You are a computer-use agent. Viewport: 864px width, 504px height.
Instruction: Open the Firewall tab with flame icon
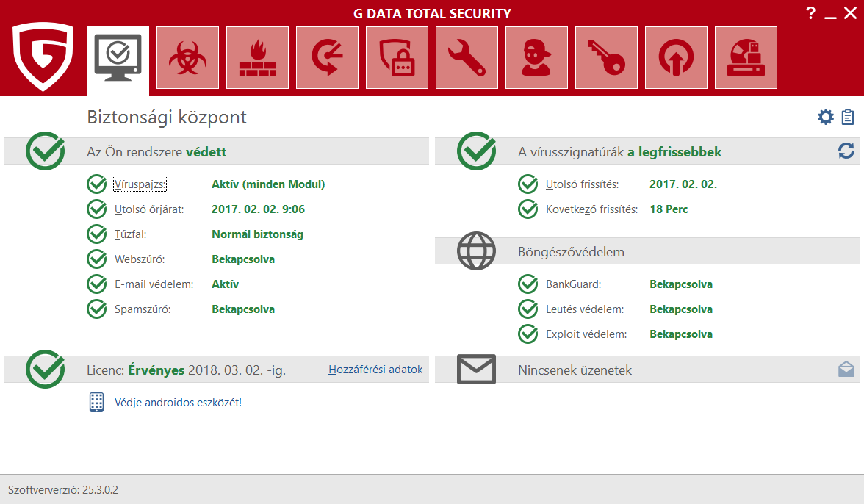click(x=257, y=58)
